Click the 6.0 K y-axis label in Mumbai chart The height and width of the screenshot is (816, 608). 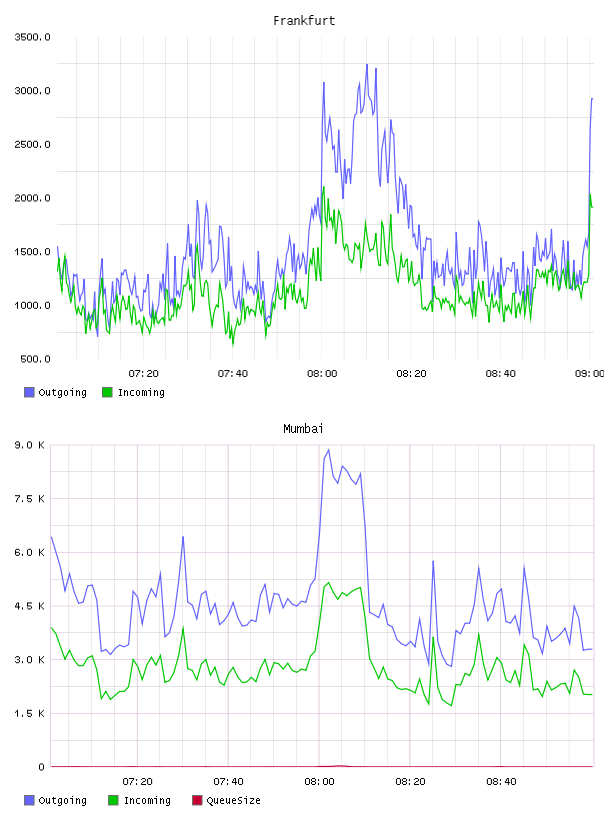point(29,552)
